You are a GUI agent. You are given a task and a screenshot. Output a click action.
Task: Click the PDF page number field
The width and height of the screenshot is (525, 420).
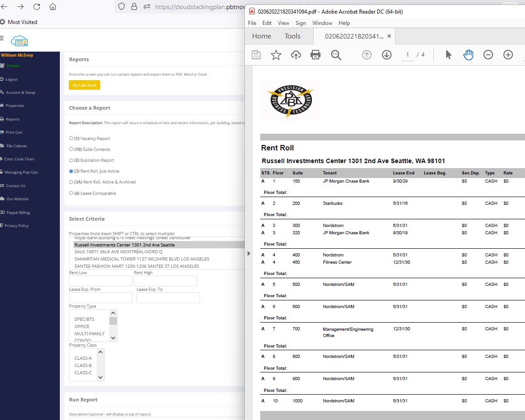pos(408,55)
